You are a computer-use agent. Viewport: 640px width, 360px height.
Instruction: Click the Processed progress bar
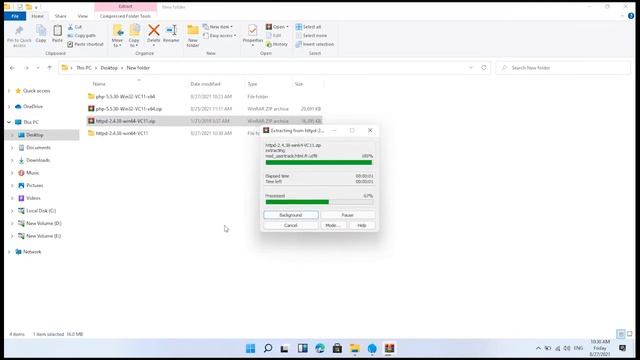tap(319, 202)
